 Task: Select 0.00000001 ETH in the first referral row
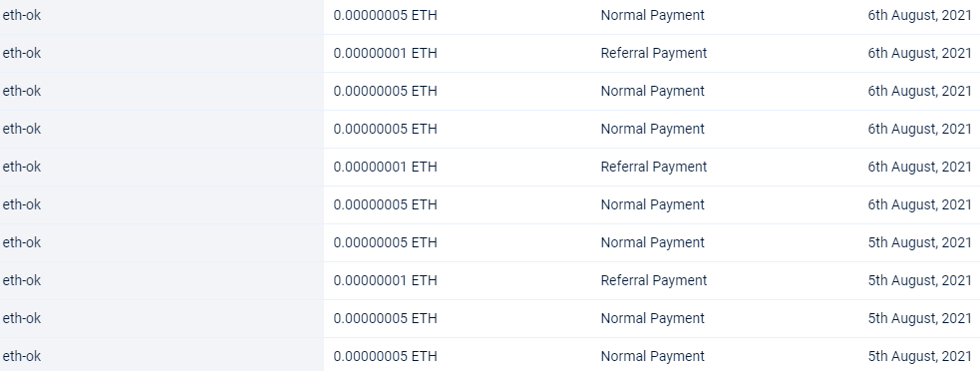(x=385, y=53)
